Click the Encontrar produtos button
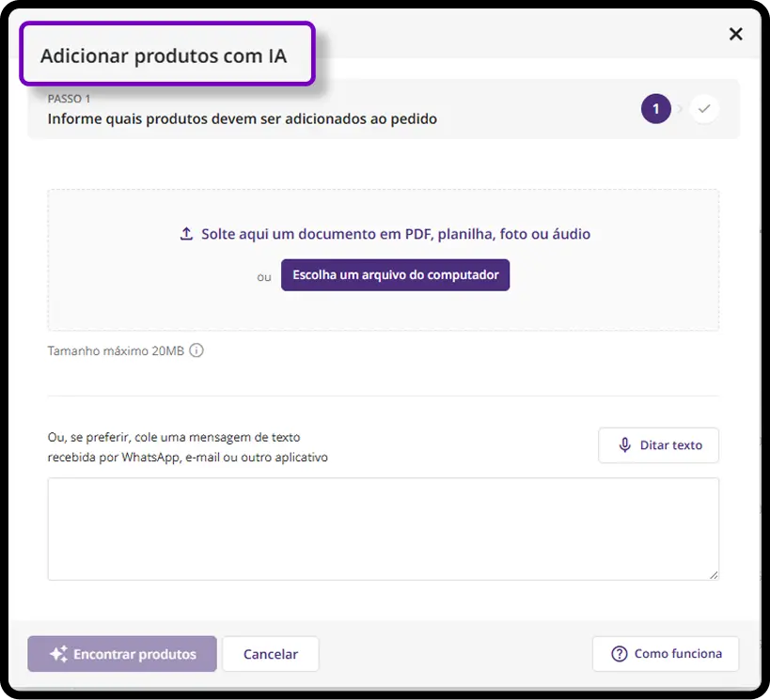 (122, 654)
